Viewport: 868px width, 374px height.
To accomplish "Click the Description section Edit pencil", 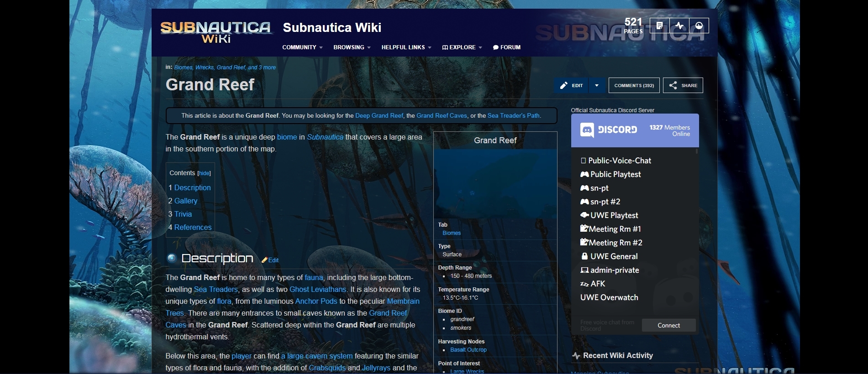I will click(270, 260).
